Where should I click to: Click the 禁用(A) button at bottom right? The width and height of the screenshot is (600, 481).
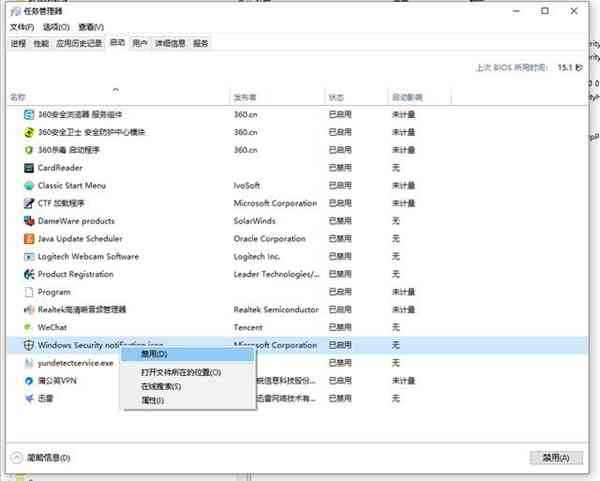click(556, 458)
